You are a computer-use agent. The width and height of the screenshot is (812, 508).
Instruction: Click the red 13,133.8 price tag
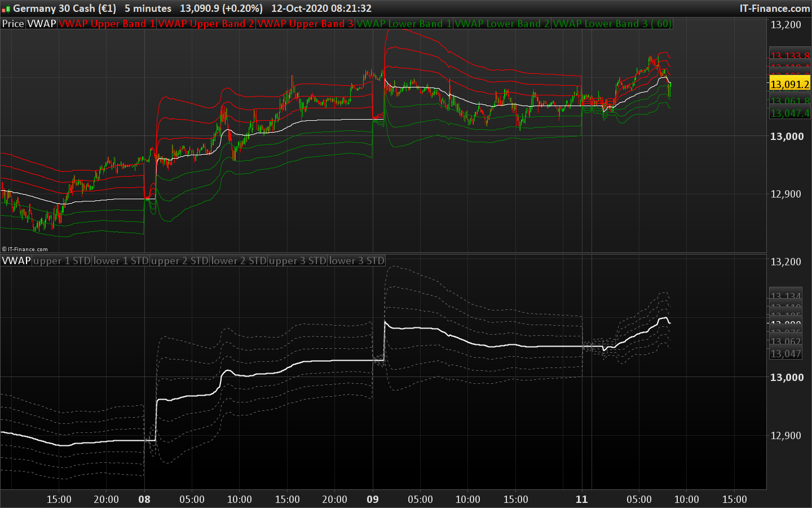click(789, 55)
